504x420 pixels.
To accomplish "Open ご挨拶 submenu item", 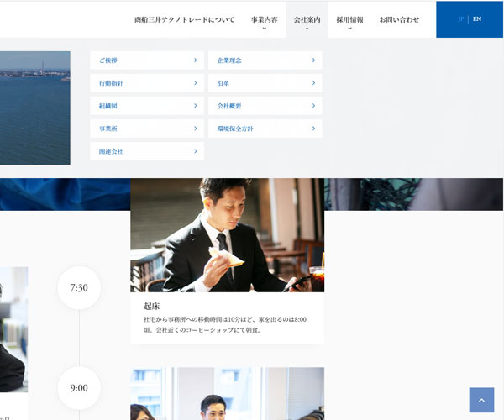I will [x=147, y=60].
